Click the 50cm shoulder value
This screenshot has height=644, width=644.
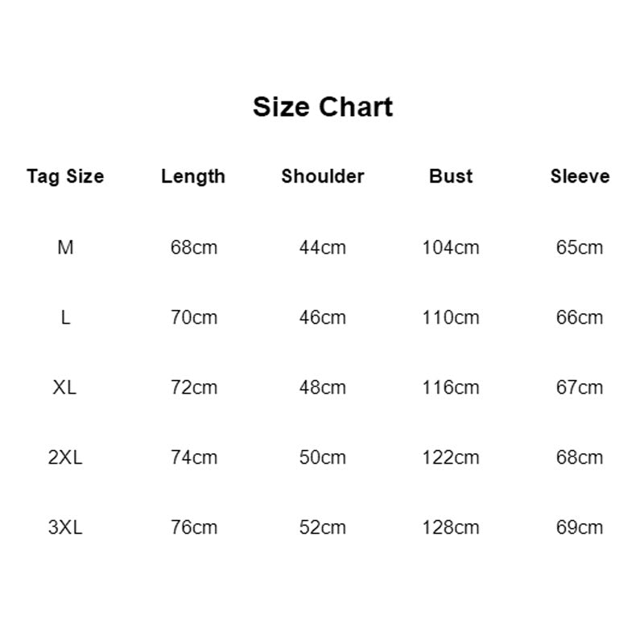pyautogui.click(x=323, y=457)
